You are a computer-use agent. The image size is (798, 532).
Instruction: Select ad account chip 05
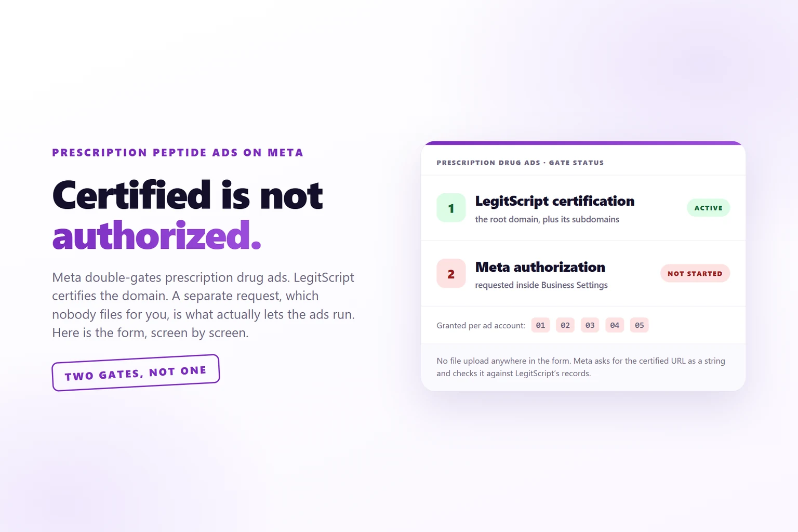point(640,325)
